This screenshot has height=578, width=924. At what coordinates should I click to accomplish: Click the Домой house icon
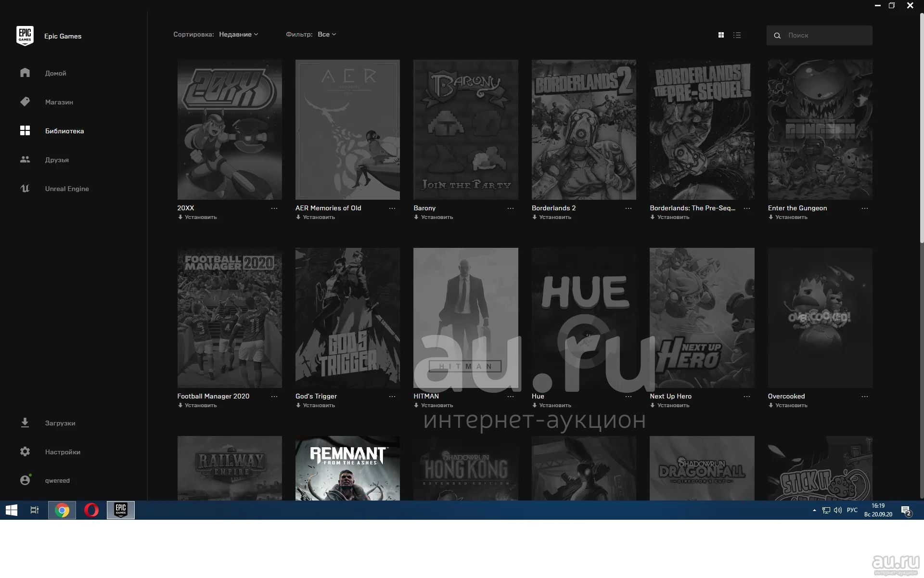click(25, 73)
